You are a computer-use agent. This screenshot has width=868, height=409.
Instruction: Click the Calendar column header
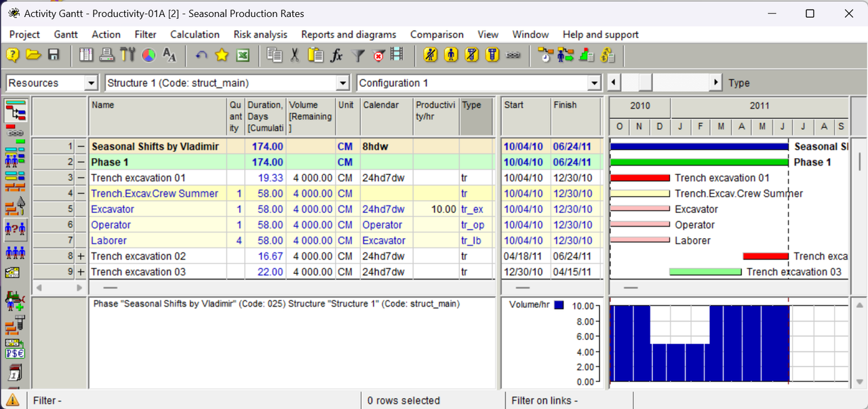387,117
